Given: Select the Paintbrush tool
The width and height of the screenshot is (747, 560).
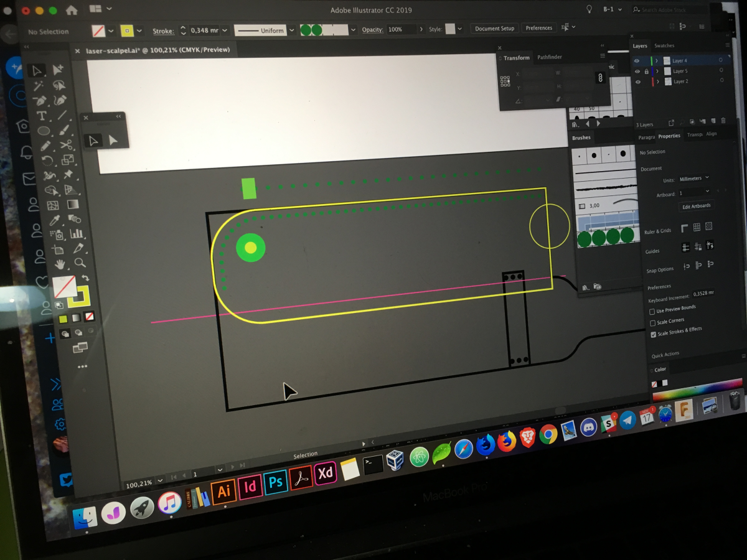Looking at the screenshot, I should pyautogui.click(x=65, y=130).
